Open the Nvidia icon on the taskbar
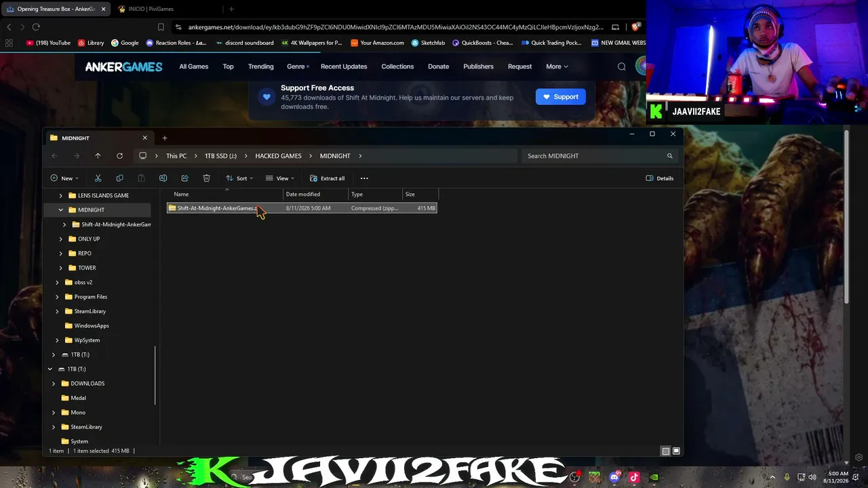 (654, 477)
